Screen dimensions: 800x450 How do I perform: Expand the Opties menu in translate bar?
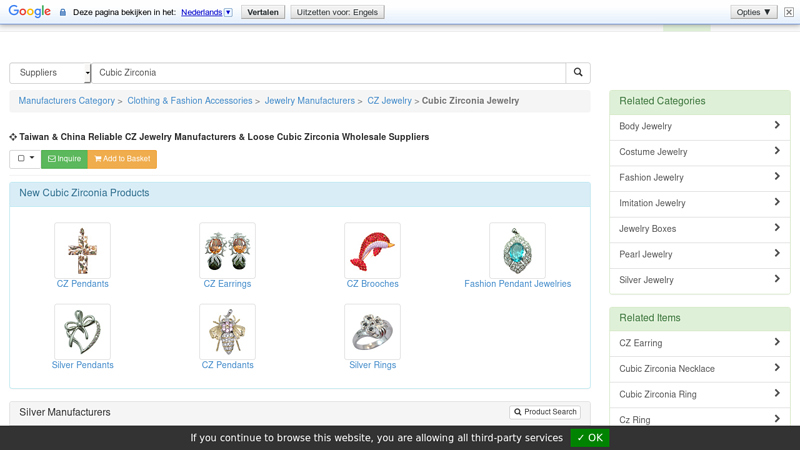(x=754, y=12)
